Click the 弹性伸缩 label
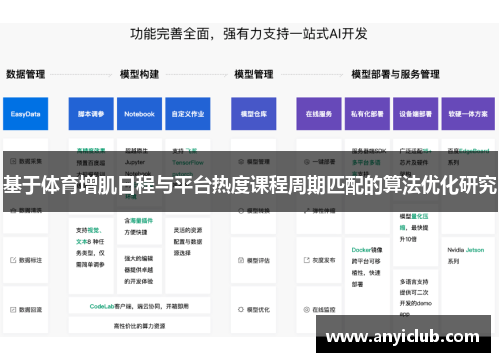 pyautogui.click(x=324, y=211)
